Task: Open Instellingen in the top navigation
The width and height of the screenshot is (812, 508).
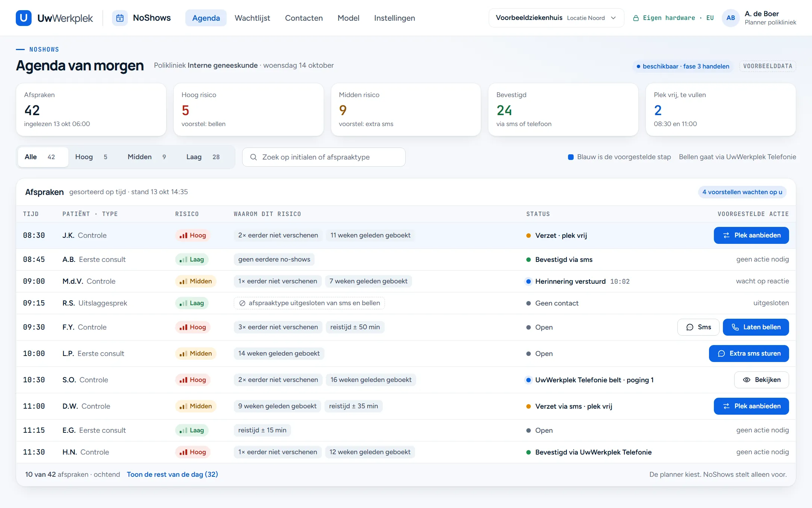Action: point(394,18)
